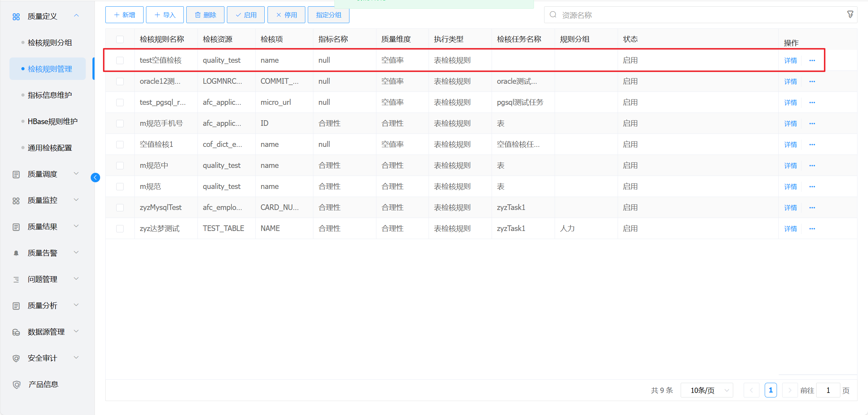Click the 质量定义 grid icon
This screenshot has width=868, height=415.
tap(16, 16)
